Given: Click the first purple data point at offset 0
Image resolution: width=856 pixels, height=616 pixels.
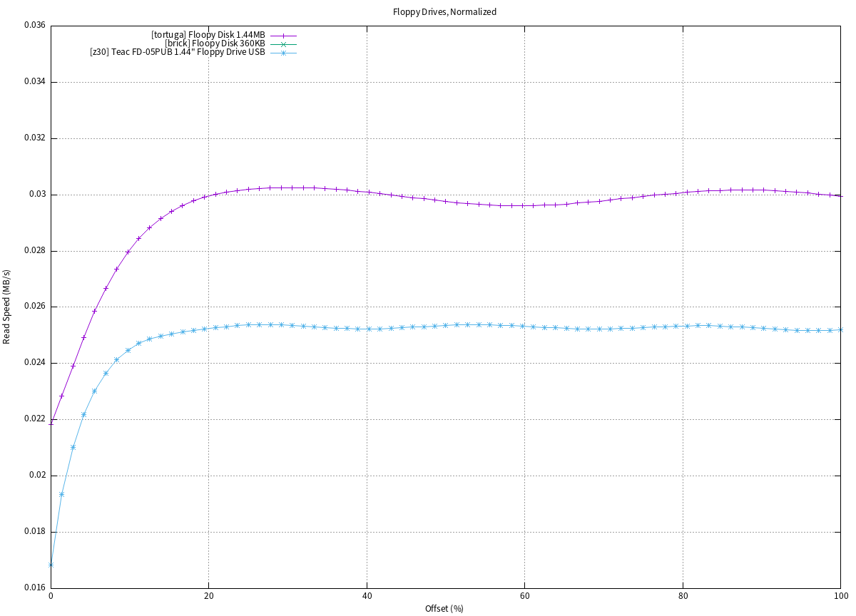Looking at the screenshot, I should [51, 423].
